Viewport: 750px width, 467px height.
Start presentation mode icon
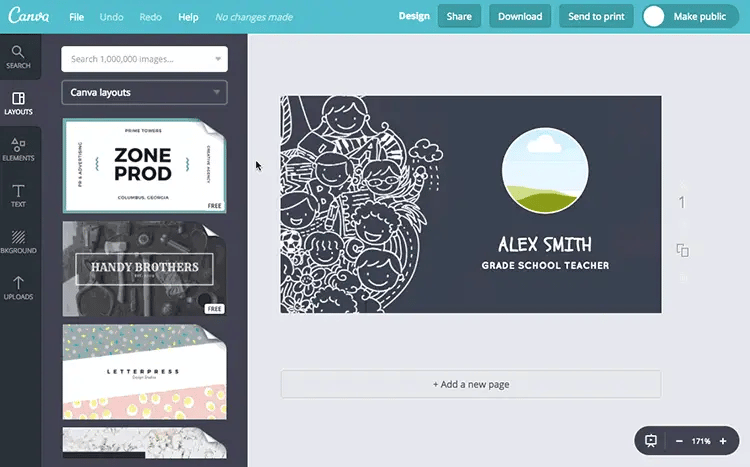651,441
